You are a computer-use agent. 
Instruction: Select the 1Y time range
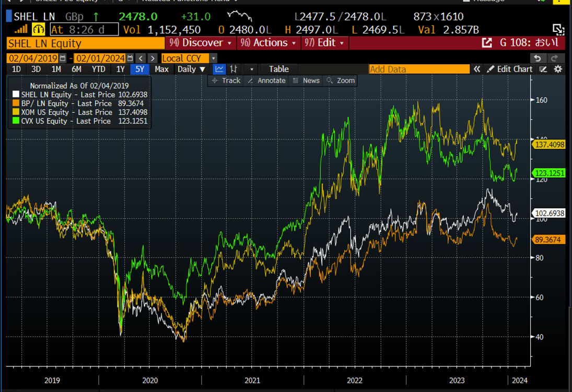[120, 69]
